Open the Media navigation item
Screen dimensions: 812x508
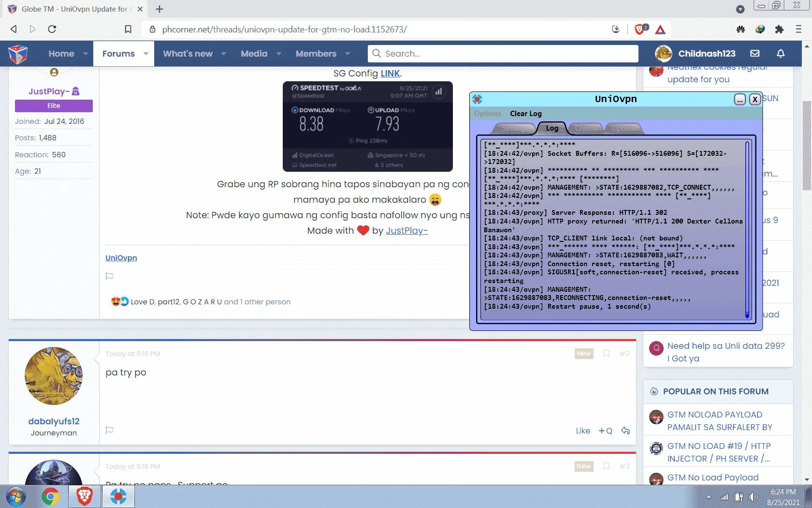click(254, 54)
